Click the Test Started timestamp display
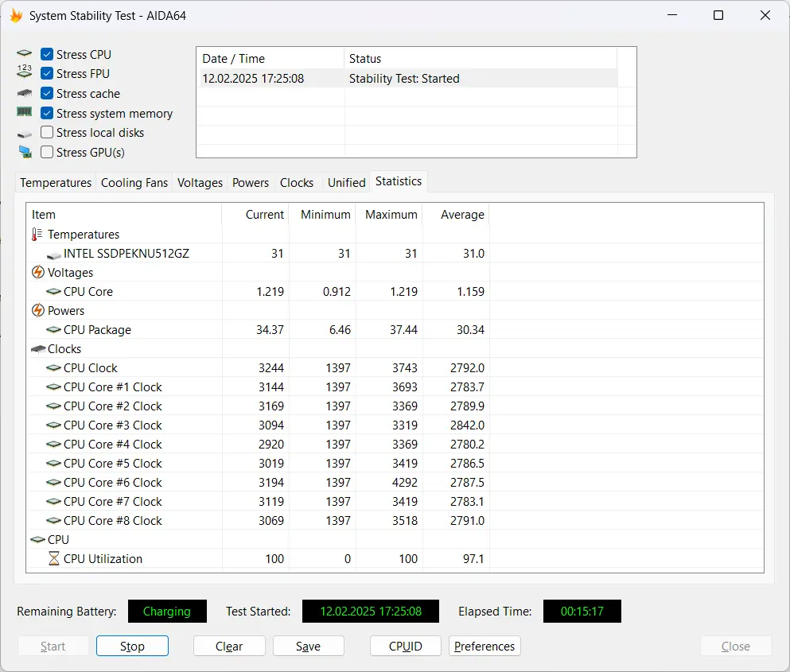 (x=370, y=611)
